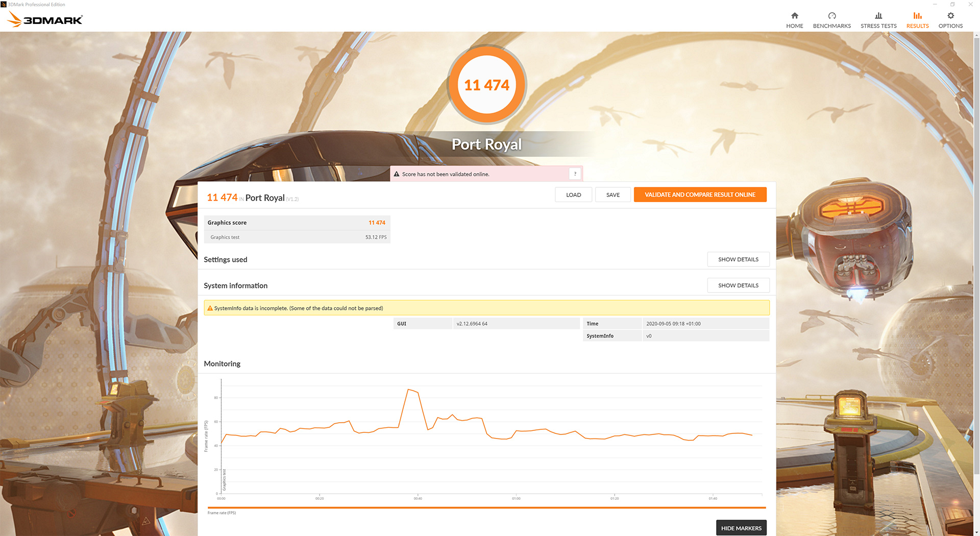Click the SystemInfo v0 value

(649, 336)
